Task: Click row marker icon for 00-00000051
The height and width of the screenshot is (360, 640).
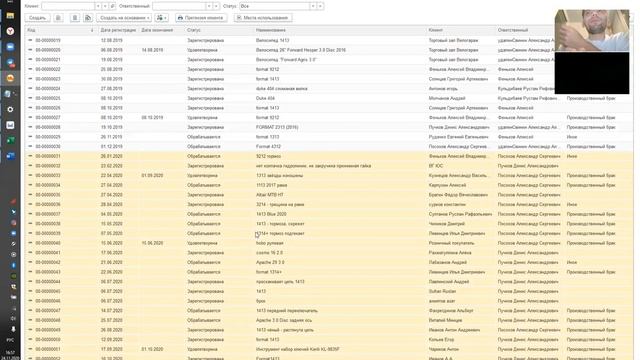Action: point(30,349)
